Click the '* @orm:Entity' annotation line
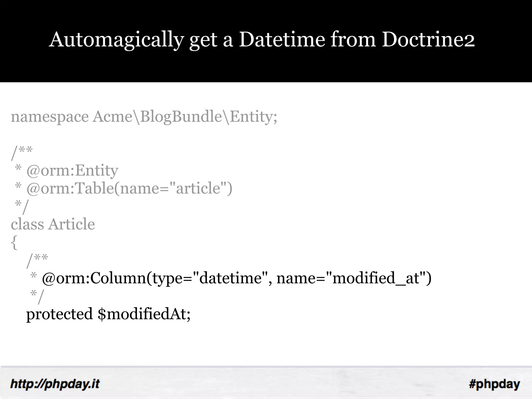This screenshot has height=399, width=532. (66, 170)
